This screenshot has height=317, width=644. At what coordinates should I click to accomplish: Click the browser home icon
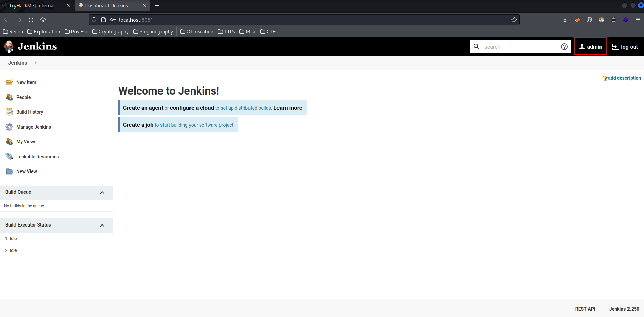tap(43, 20)
